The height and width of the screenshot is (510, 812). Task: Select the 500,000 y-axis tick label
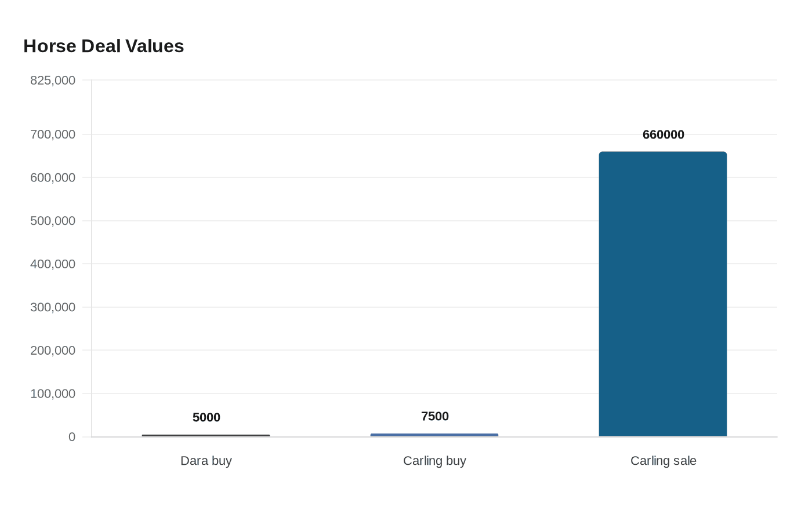coord(53,221)
